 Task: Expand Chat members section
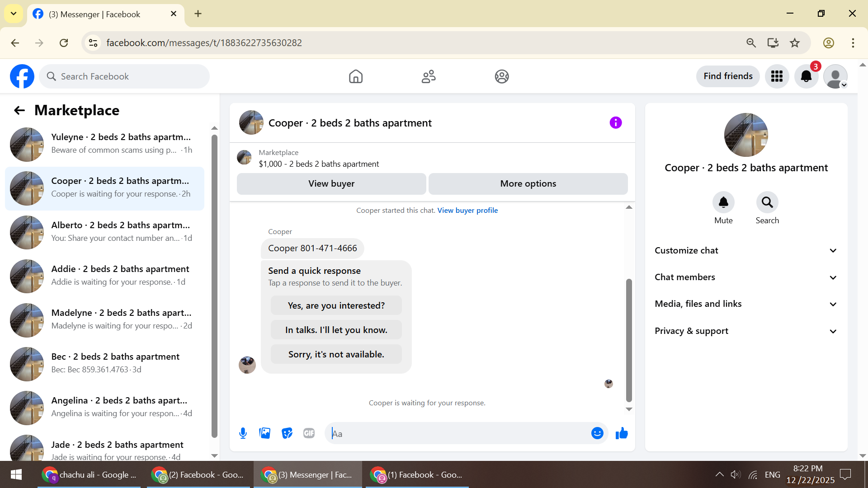tap(746, 277)
